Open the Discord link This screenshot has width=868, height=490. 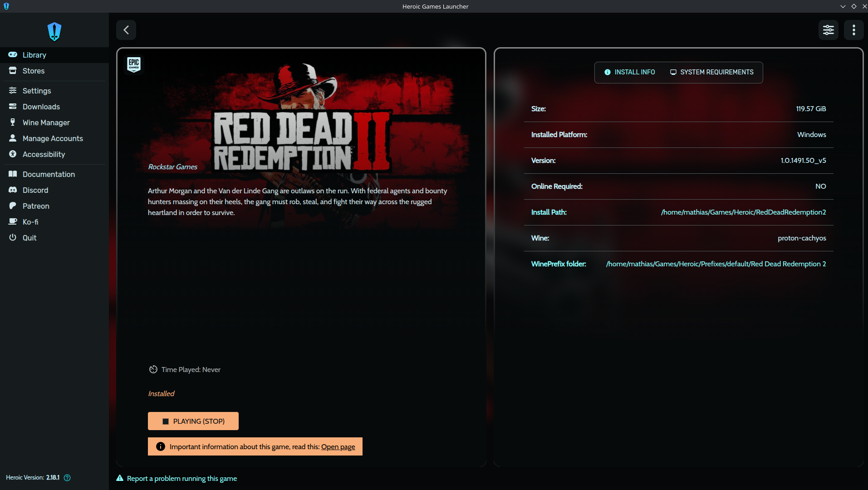pos(54,190)
